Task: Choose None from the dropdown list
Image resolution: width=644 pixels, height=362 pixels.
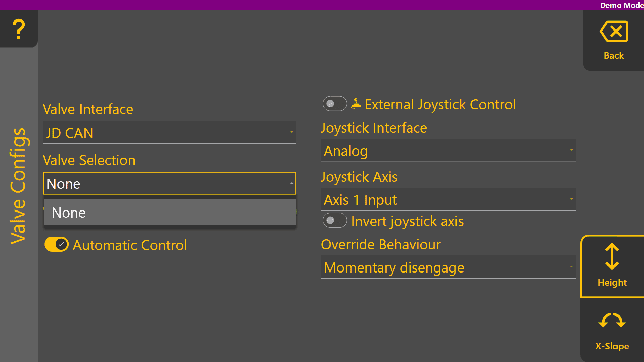Action: pos(169,212)
